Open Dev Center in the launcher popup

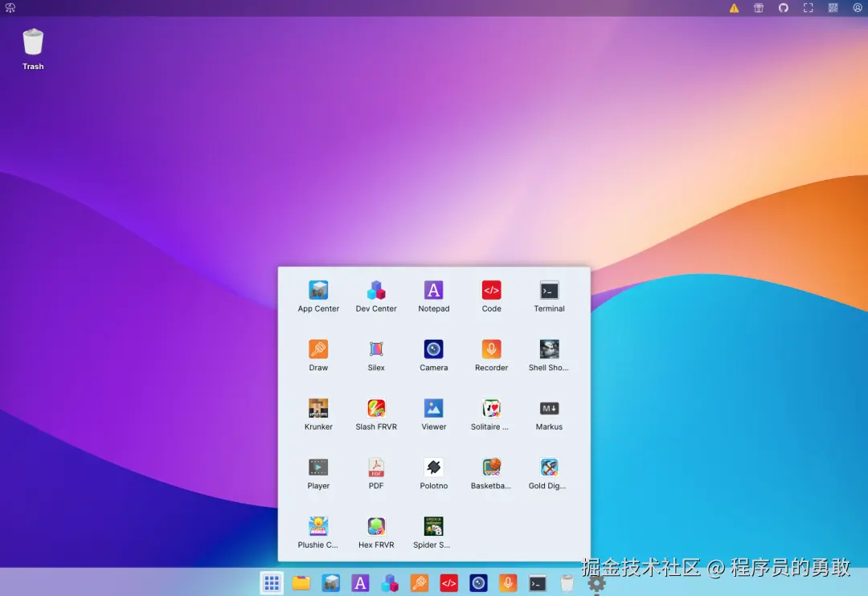376,296
